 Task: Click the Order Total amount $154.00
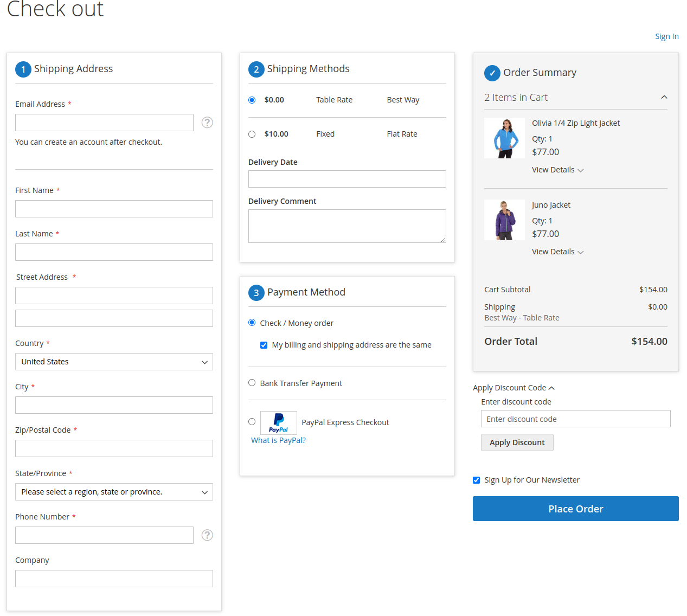pos(649,341)
